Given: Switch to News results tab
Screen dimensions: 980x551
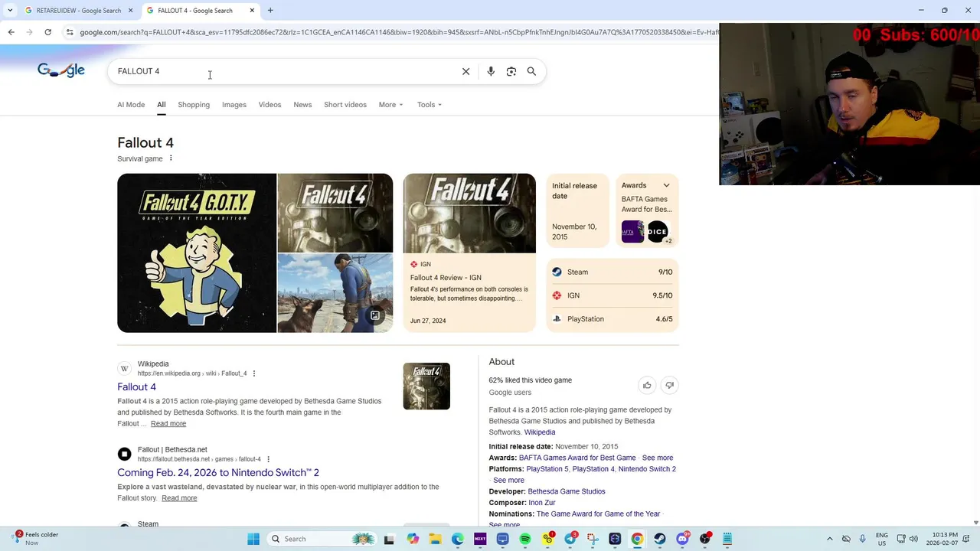Looking at the screenshot, I should 302,105.
